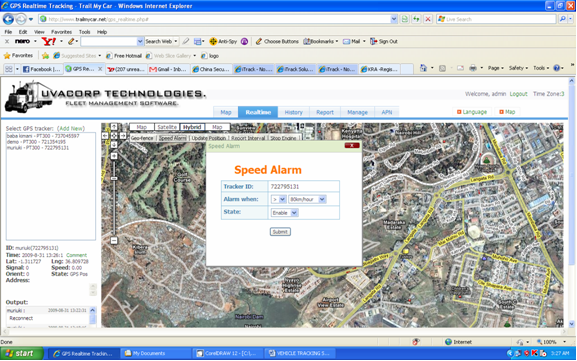This screenshot has width=577, height=361.
Task: Open the APN tab
Action: [387, 112]
